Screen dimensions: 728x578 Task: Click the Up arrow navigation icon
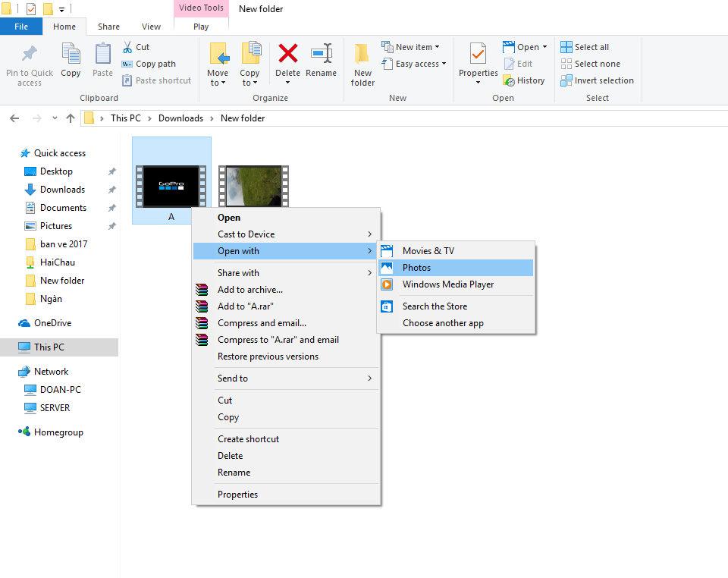[71, 118]
